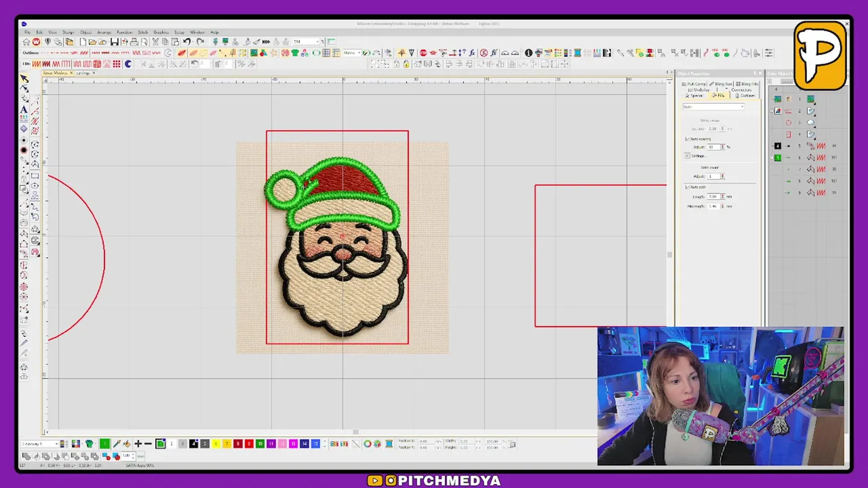This screenshot has width=868, height=488.
Task: Switch to the Special tab
Action: tap(694, 96)
